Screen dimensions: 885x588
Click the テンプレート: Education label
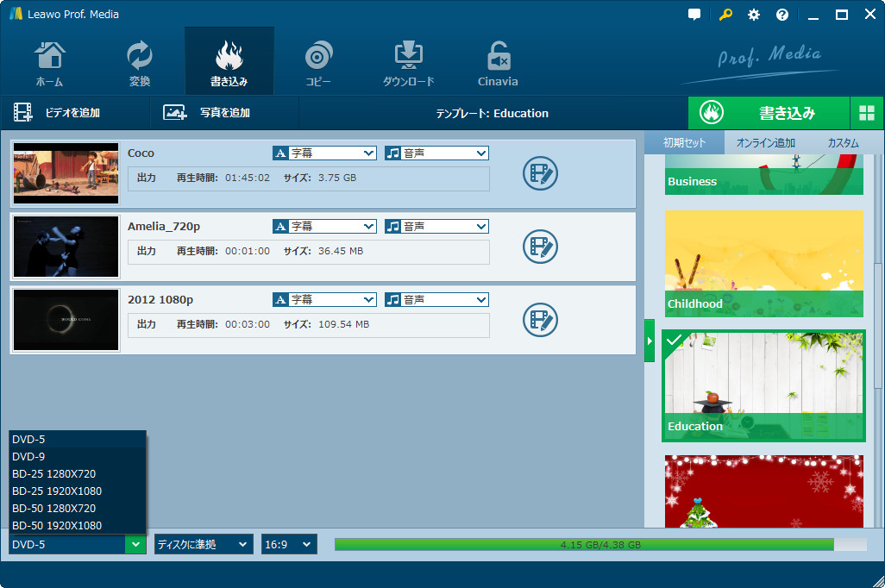[493, 113]
